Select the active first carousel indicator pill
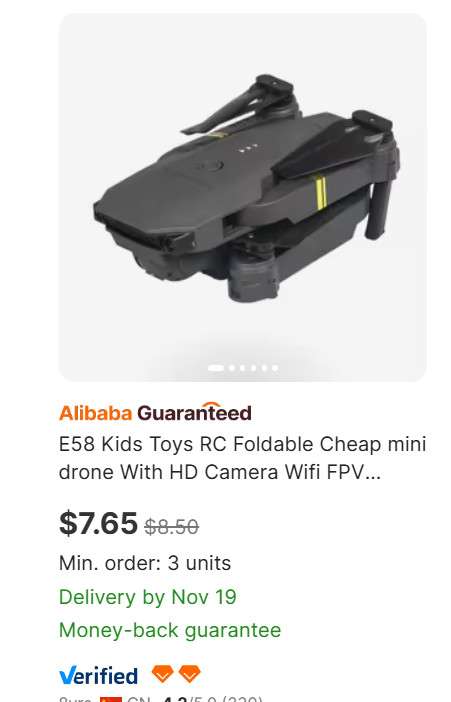451x702 pixels. coord(216,368)
